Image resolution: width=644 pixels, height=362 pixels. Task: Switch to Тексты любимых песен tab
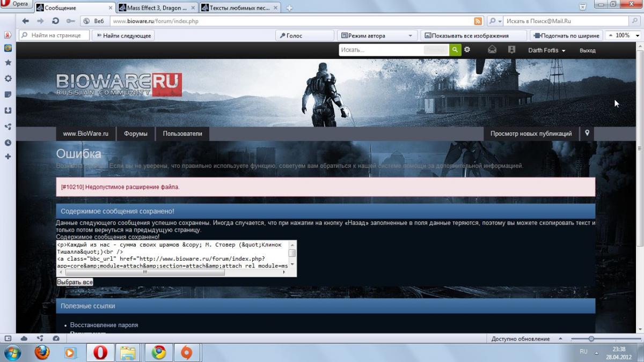click(240, 8)
